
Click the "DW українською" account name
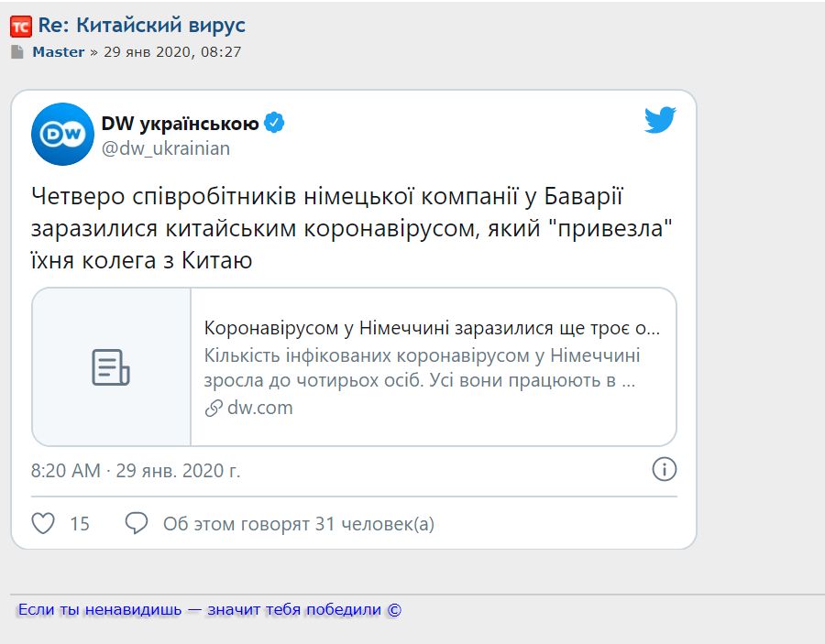180,124
